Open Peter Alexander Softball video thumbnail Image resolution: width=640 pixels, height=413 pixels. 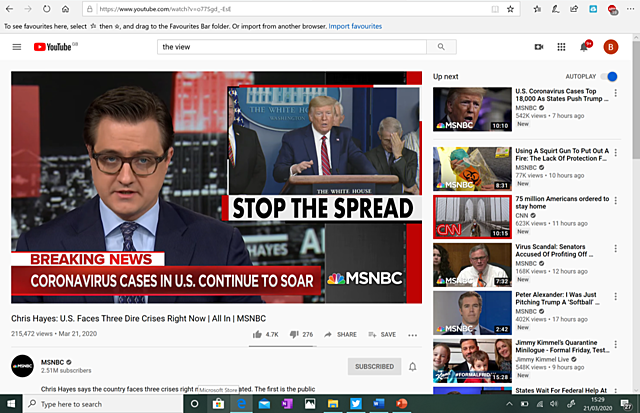[472, 313]
